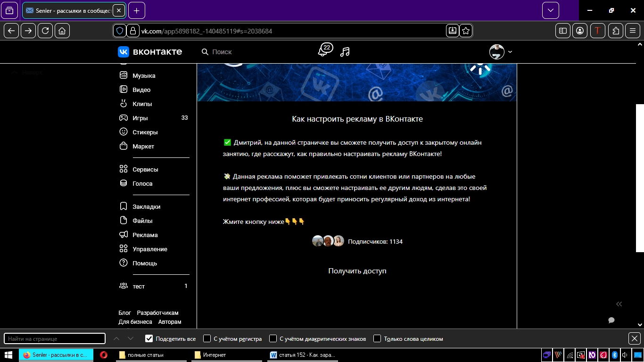This screenshot has height=362, width=644.
Task: Open 'Закладки' in the sidebar
Action: pyautogui.click(x=146, y=206)
